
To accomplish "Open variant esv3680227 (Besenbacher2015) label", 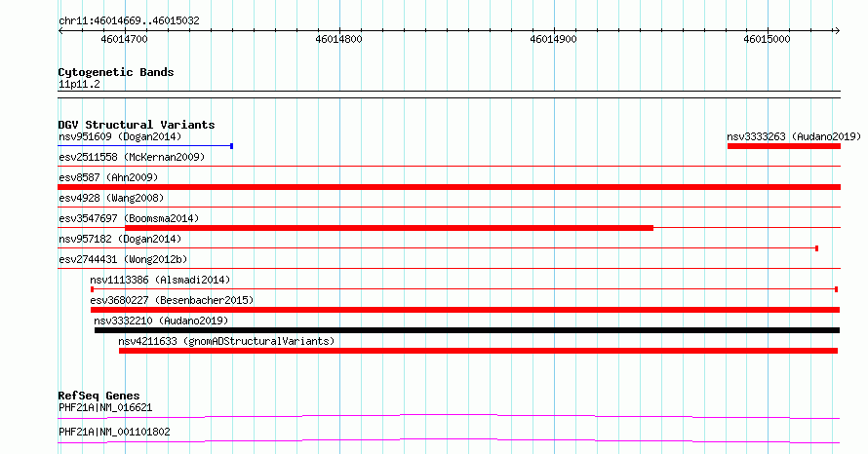I will (172, 300).
